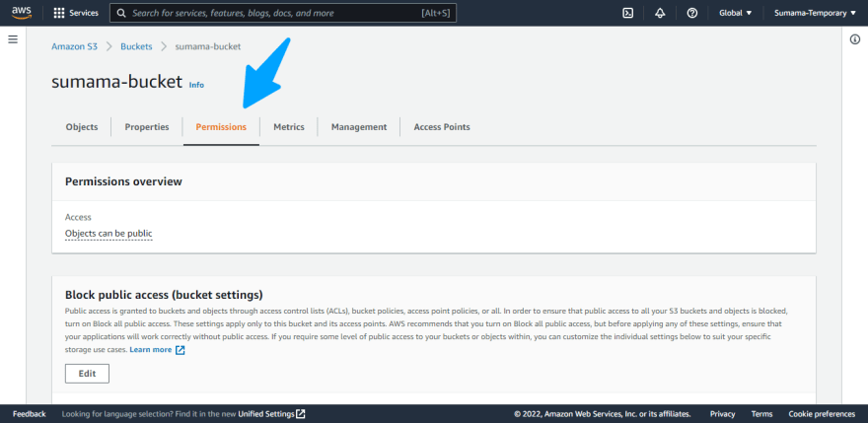Click the Services label in top bar
The image size is (868, 423).
click(x=84, y=13)
